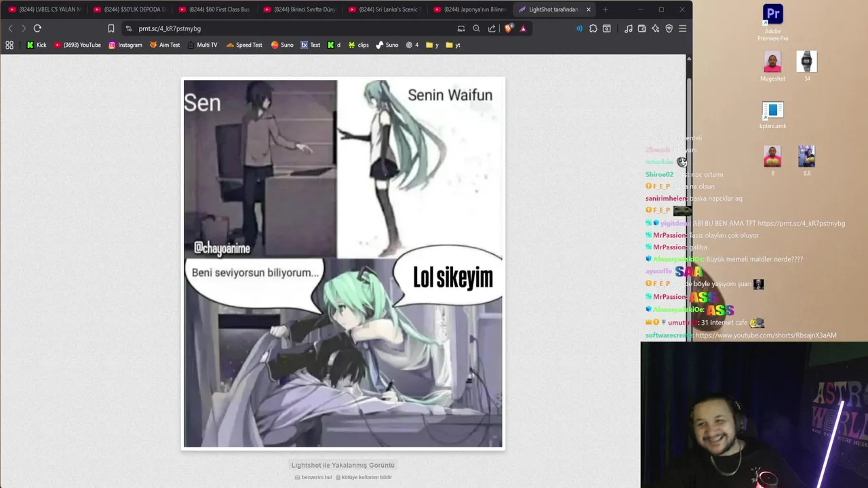Open the clips bookmark
The image size is (868, 488).
coord(359,45)
